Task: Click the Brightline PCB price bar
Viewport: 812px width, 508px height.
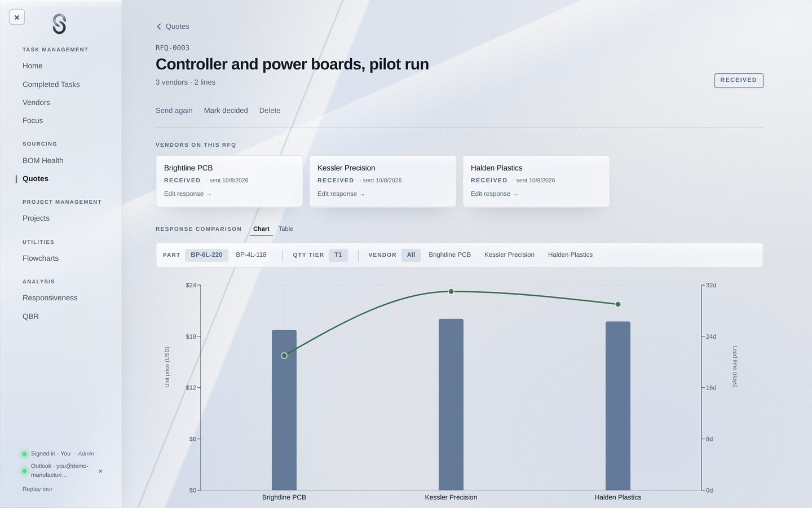Action: pyautogui.click(x=284, y=410)
